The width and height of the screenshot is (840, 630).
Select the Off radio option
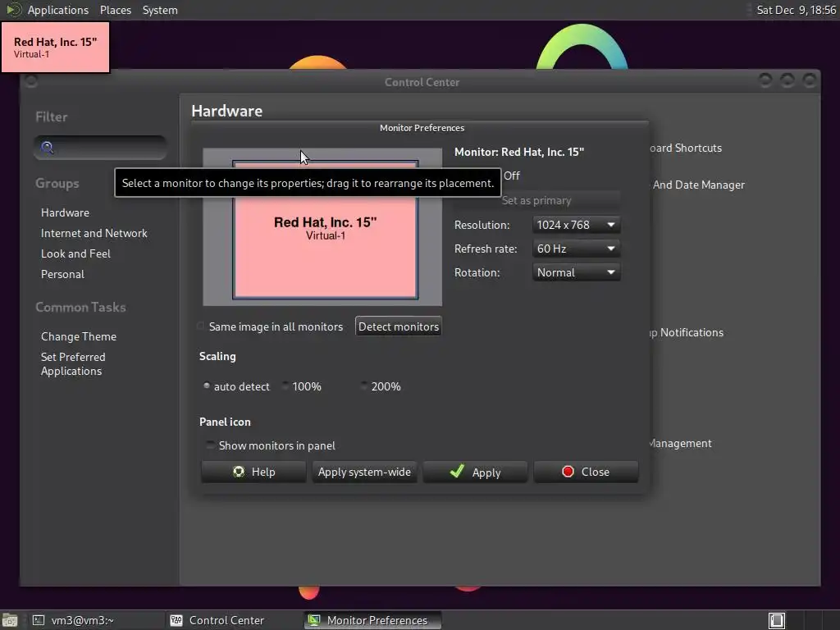click(x=511, y=176)
